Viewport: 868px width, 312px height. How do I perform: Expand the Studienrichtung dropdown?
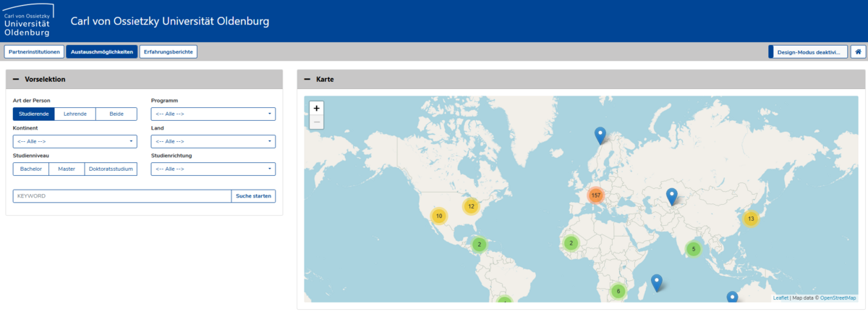click(x=213, y=169)
